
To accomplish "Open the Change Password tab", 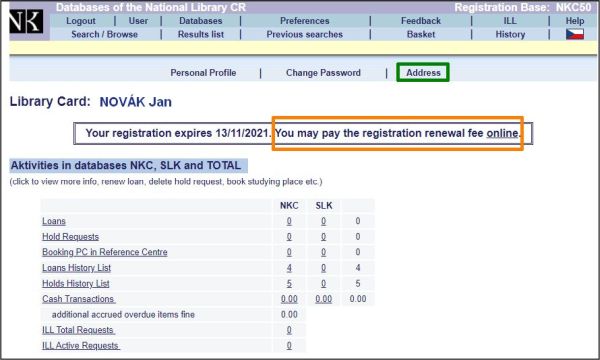I will 323,73.
